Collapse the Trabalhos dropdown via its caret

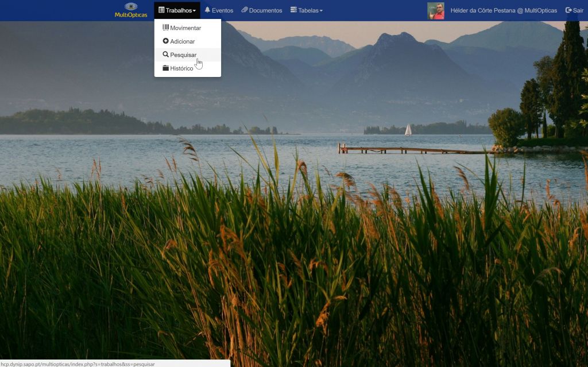pos(195,11)
